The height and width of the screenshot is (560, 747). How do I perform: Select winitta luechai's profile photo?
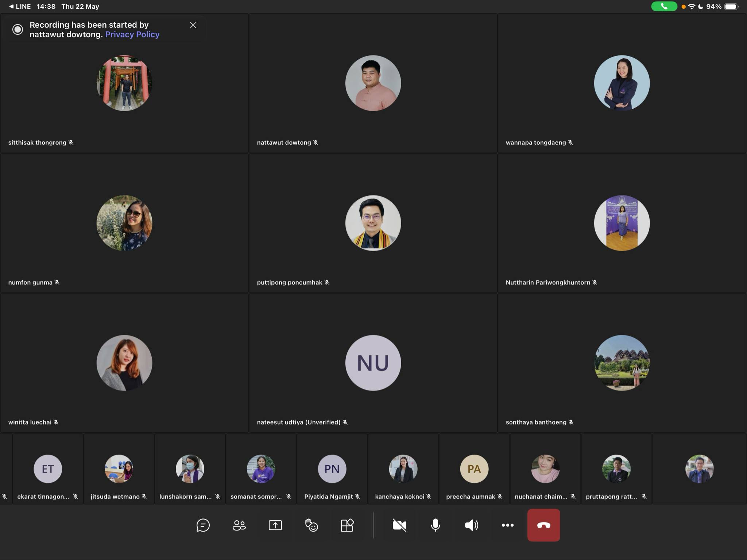[x=124, y=363]
